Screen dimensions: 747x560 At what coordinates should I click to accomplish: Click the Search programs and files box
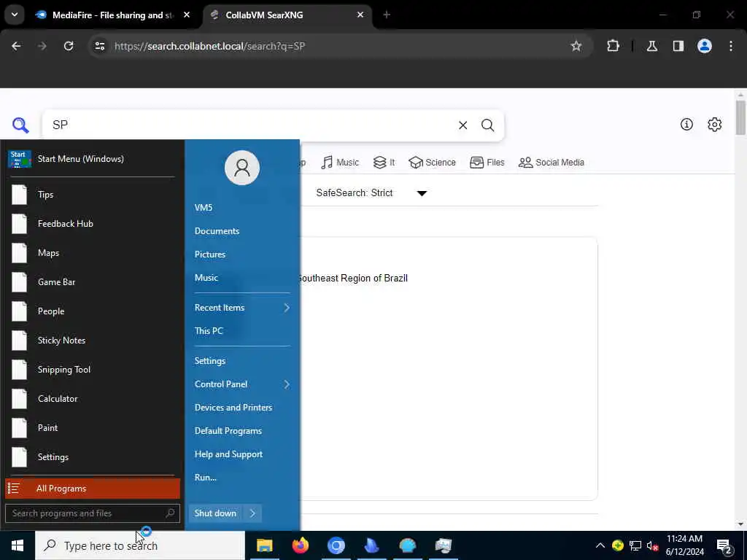point(93,513)
